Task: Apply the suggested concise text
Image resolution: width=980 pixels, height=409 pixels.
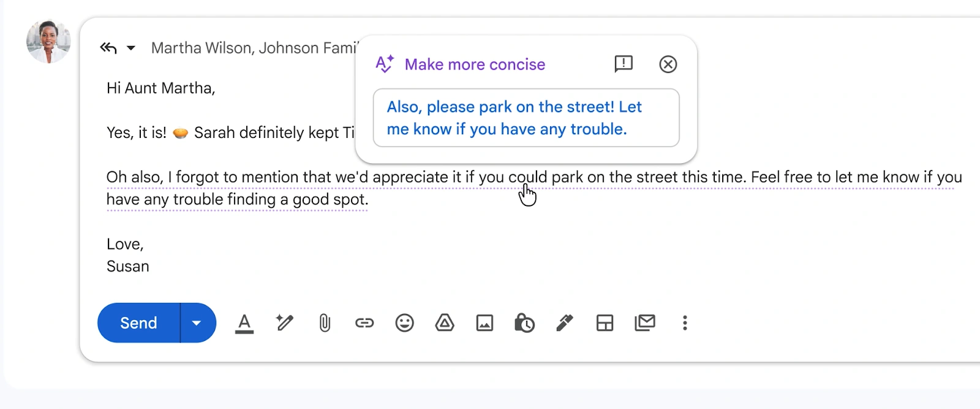Action: [526, 118]
